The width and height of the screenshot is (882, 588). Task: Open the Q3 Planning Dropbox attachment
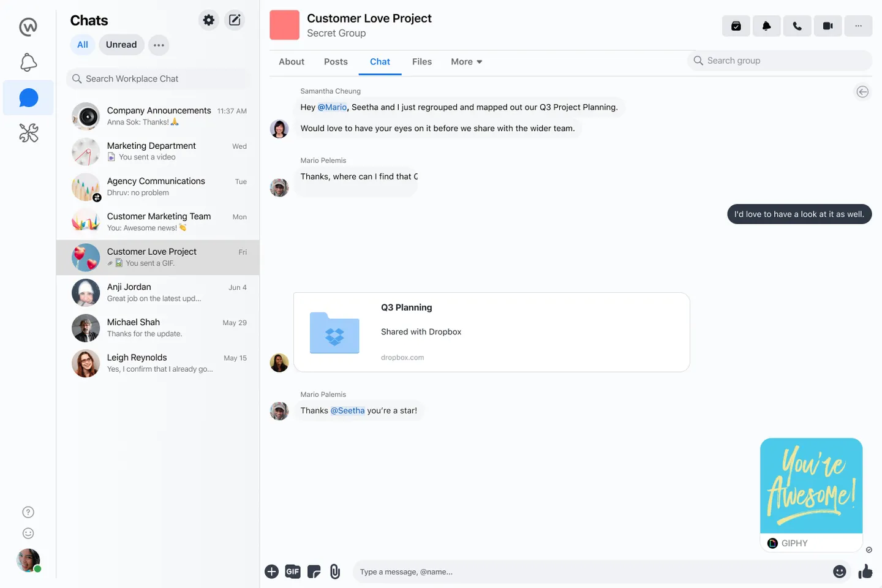coord(492,332)
